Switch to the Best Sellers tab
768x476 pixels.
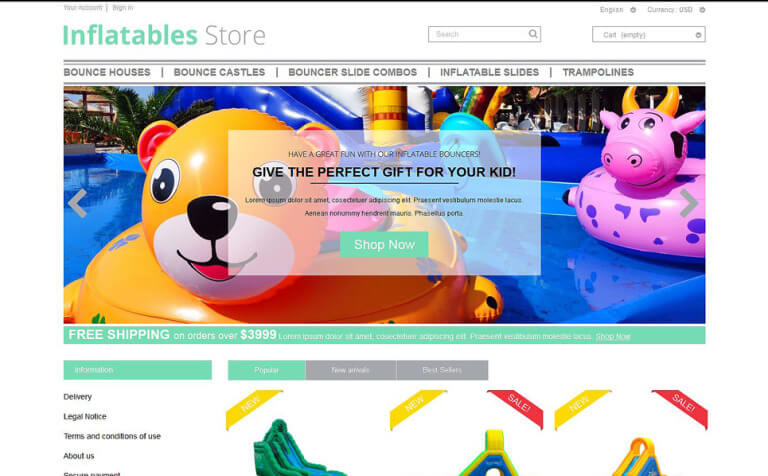(x=442, y=370)
